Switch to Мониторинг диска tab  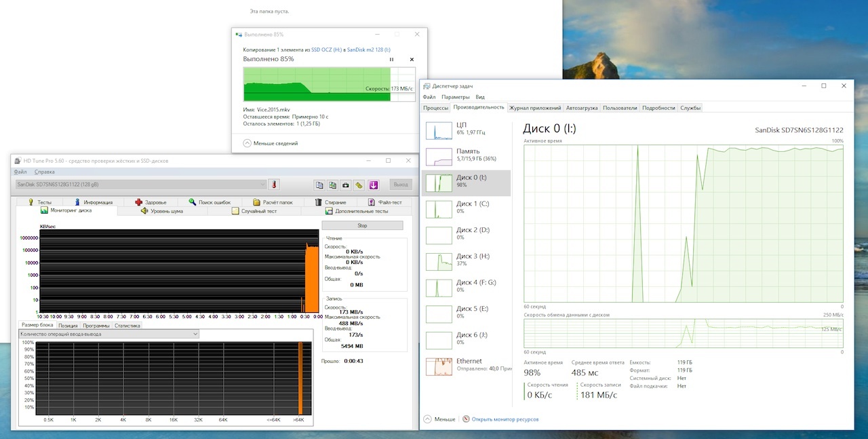tap(66, 211)
